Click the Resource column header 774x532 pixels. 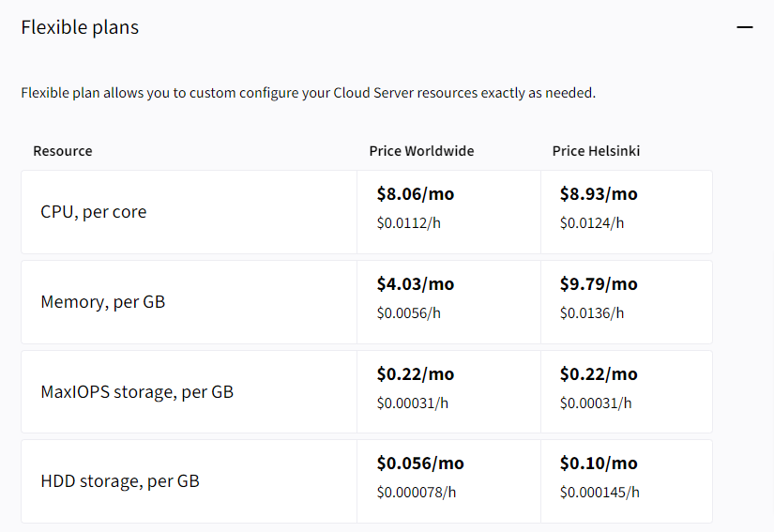tap(63, 151)
